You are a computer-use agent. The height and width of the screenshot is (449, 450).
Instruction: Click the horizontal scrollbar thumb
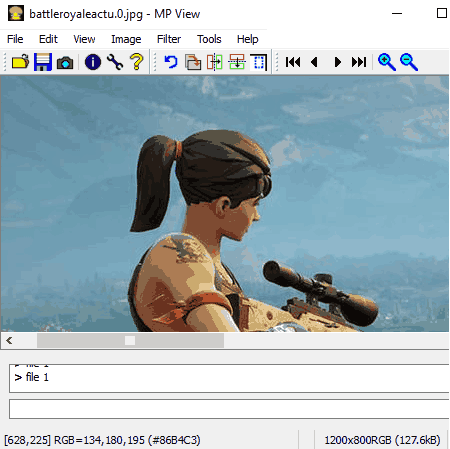point(130,340)
